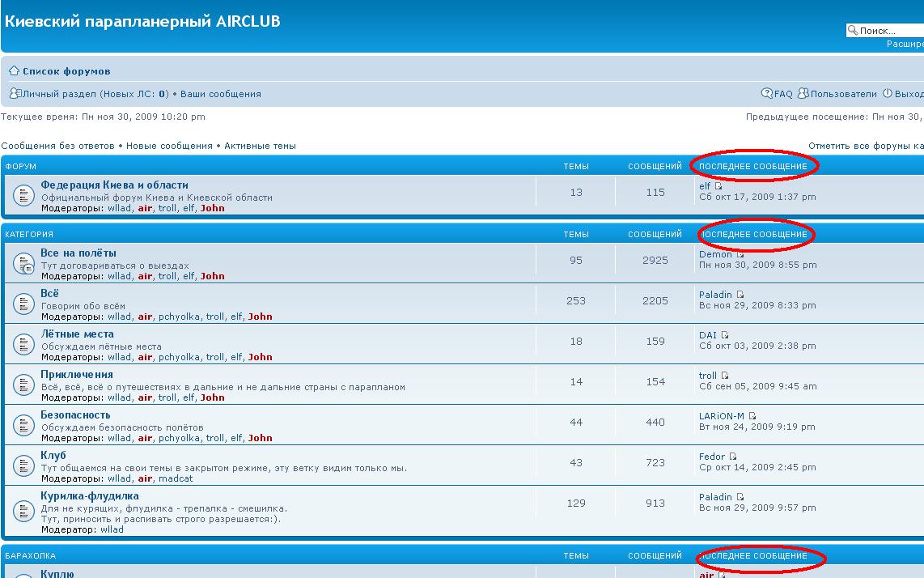Image resolution: width=924 pixels, height=578 pixels.
Task: Click the personal section user icon
Action: coord(15,94)
